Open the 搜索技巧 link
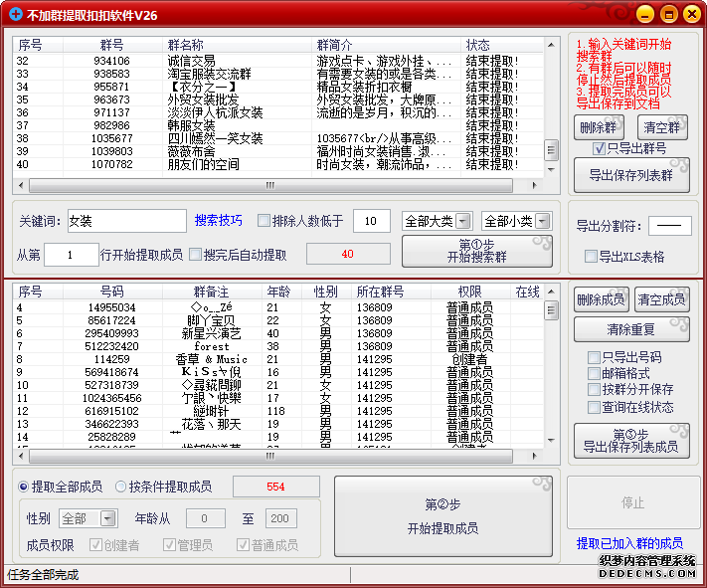The height and width of the screenshot is (588, 707). click(x=218, y=220)
